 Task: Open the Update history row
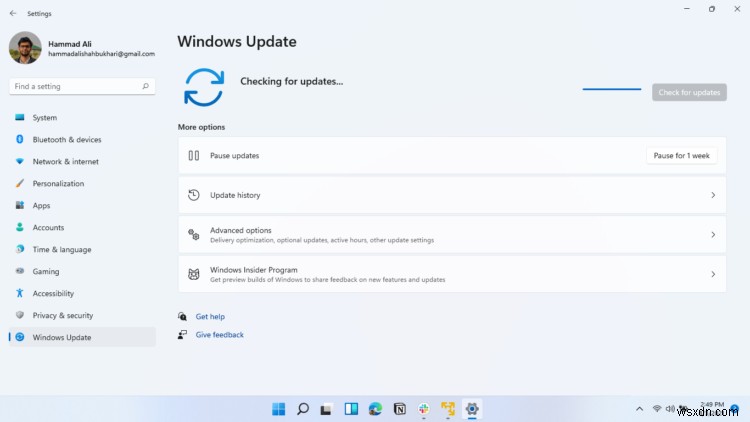point(452,195)
